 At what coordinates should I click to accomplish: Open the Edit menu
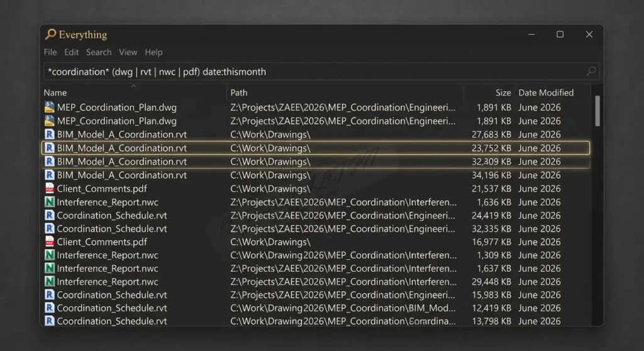(x=71, y=52)
